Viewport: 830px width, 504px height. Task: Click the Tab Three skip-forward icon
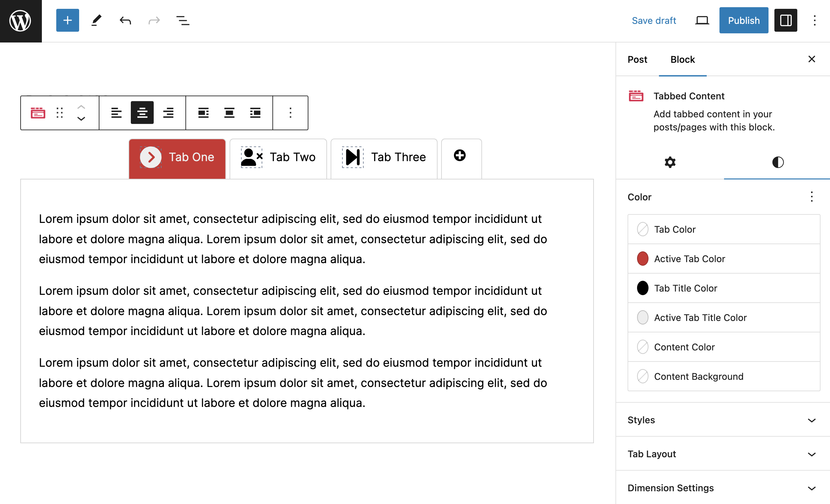pyautogui.click(x=353, y=157)
